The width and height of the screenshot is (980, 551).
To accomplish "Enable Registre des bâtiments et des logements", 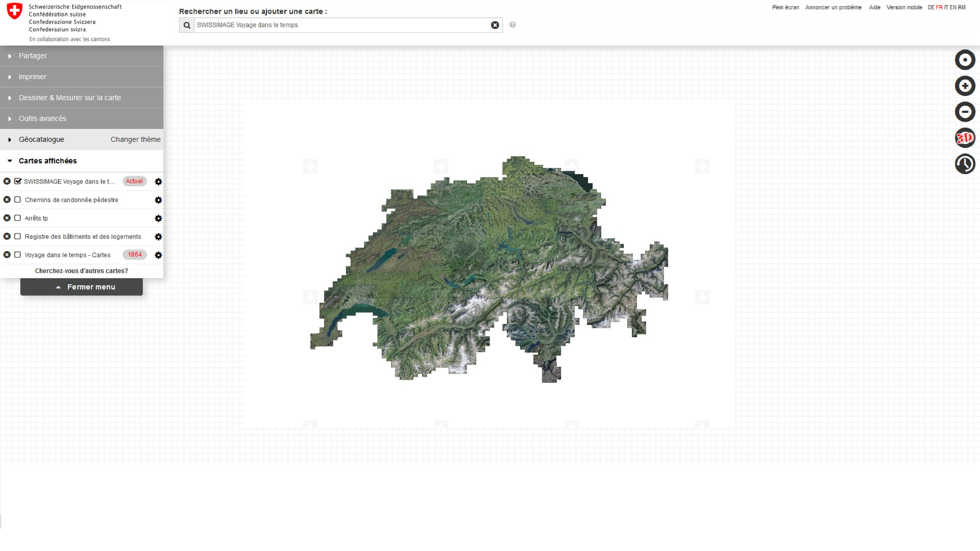I will click(x=17, y=237).
